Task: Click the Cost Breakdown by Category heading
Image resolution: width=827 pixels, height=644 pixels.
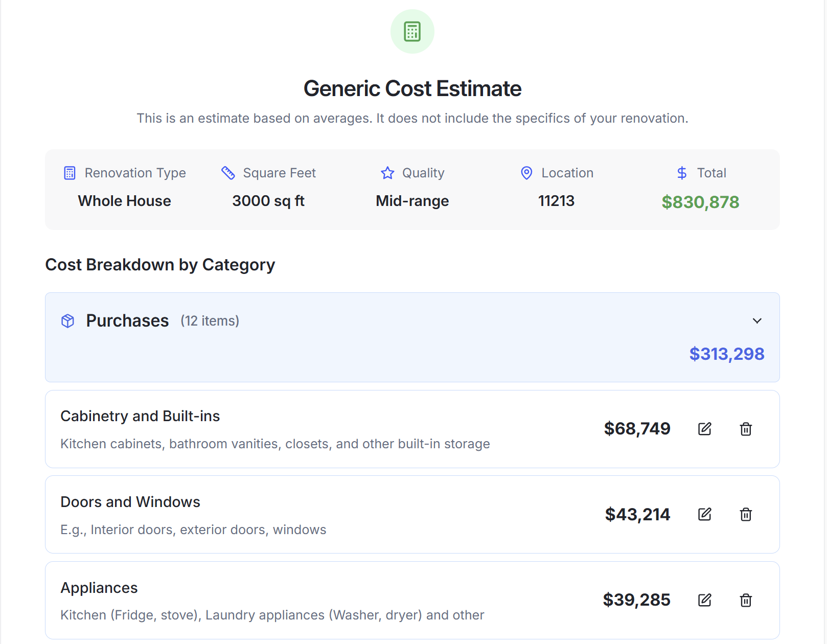Action: tap(160, 265)
